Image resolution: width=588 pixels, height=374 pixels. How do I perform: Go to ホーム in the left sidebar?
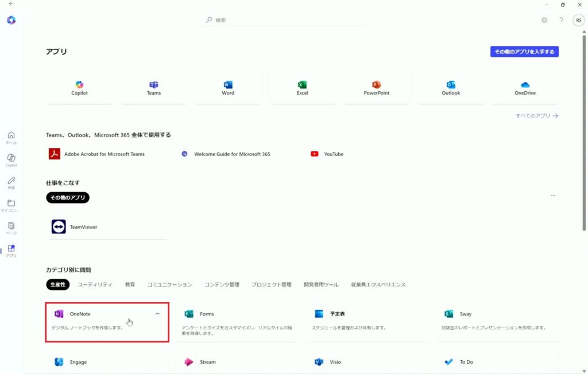click(x=11, y=138)
